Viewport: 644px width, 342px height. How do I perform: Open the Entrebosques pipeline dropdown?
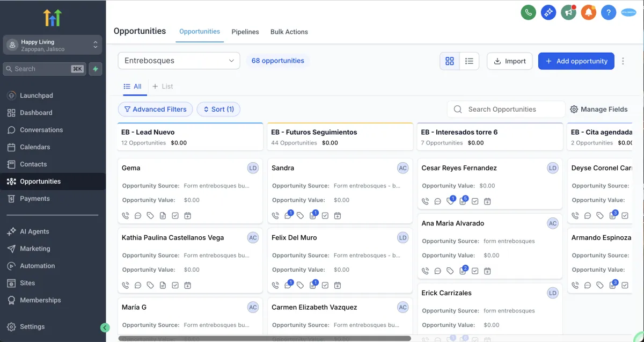tap(179, 61)
